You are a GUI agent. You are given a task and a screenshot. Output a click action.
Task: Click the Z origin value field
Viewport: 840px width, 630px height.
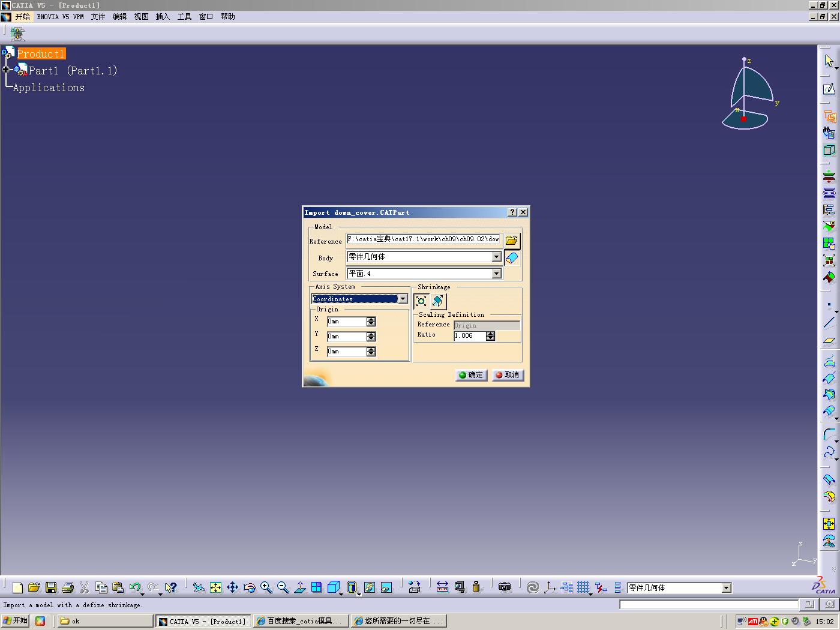(x=346, y=352)
